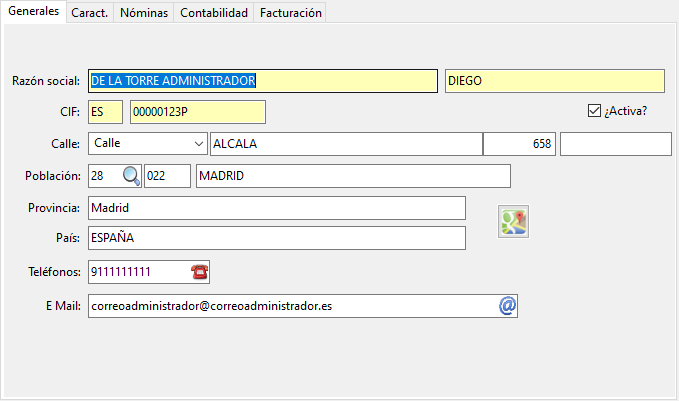679x401 pixels.
Task: Go to the Facturación tab
Action: [290, 13]
